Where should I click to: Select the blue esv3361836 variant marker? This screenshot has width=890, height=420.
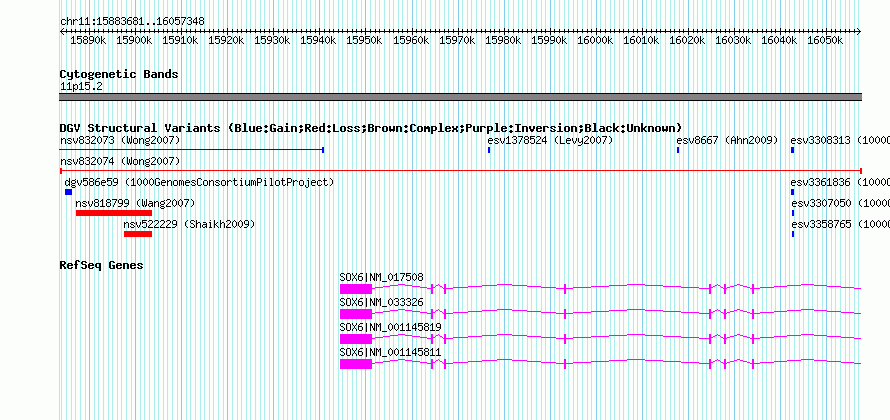pos(792,192)
